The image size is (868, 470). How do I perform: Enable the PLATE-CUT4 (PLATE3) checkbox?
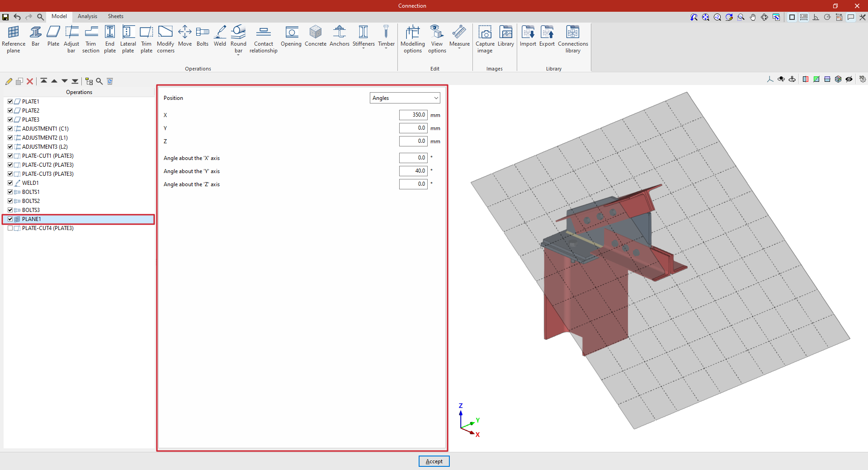pos(10,228)
